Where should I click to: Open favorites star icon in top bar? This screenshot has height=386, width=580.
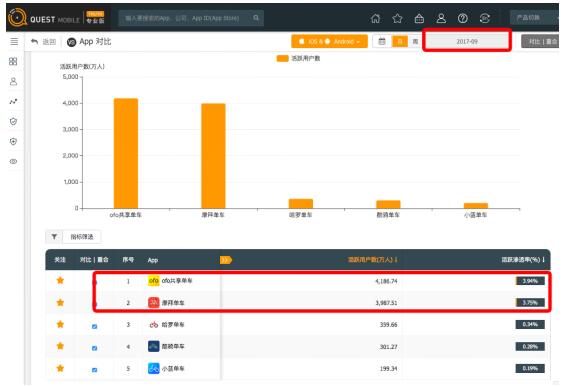[x=397, y=18]
